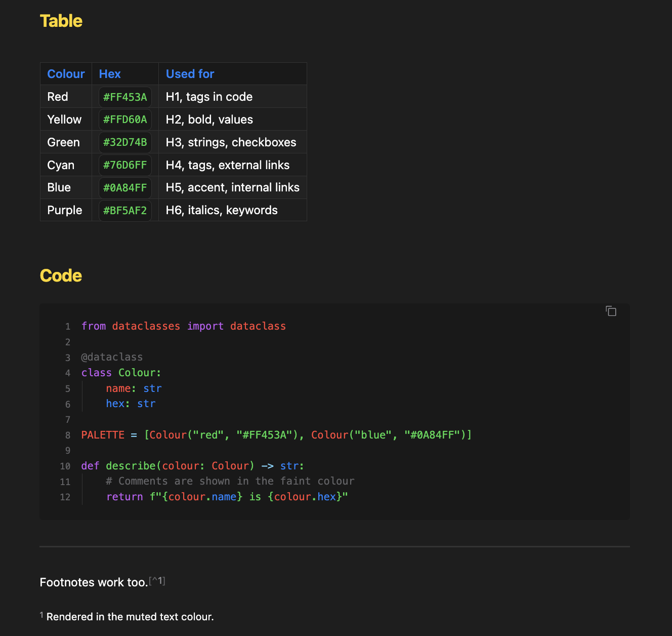Click line number 12 in code gutter

point(65,497)
